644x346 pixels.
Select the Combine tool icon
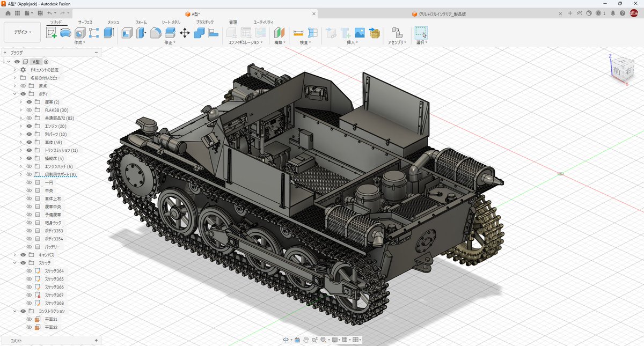[x=199, y=33]
